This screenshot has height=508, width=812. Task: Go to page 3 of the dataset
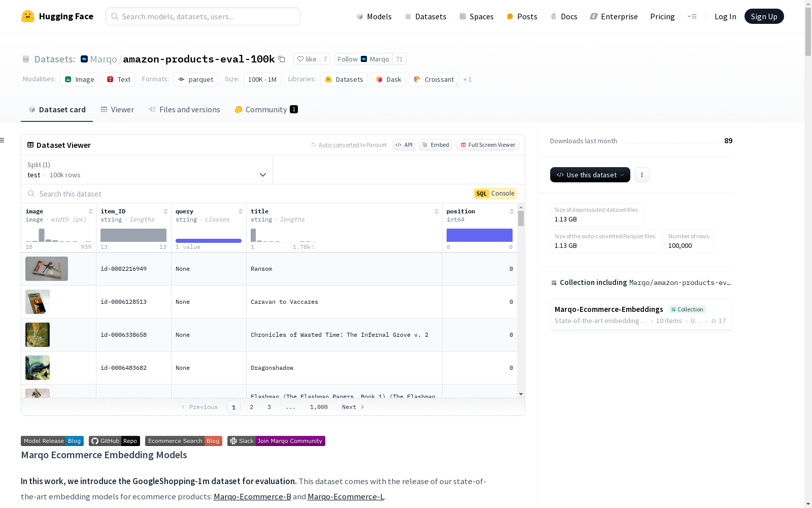(269, 407)
